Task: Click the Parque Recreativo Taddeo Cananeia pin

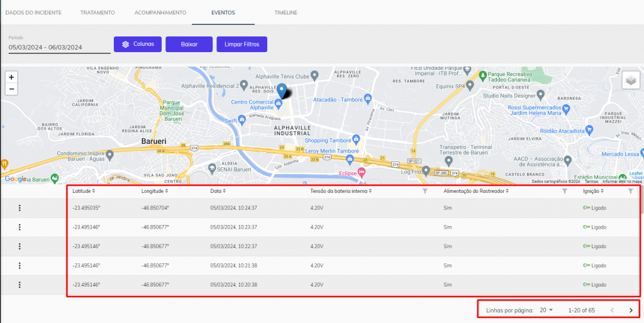Action: click(x=482, y=75)
